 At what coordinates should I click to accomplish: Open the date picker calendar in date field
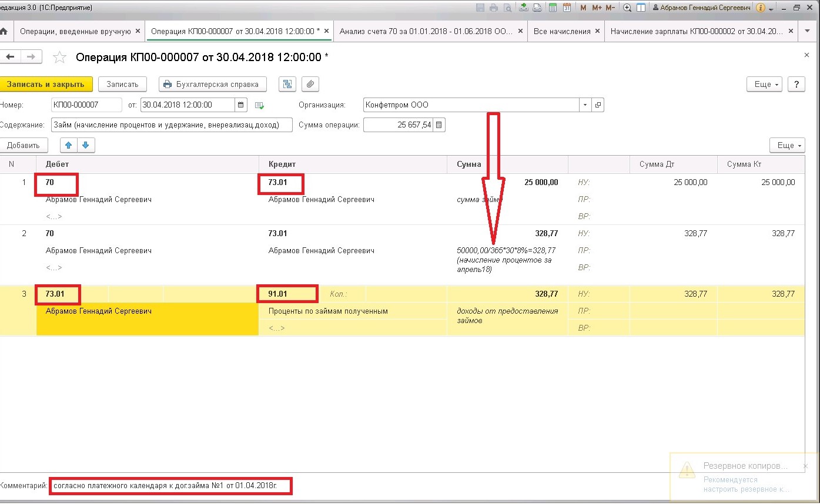241,105
